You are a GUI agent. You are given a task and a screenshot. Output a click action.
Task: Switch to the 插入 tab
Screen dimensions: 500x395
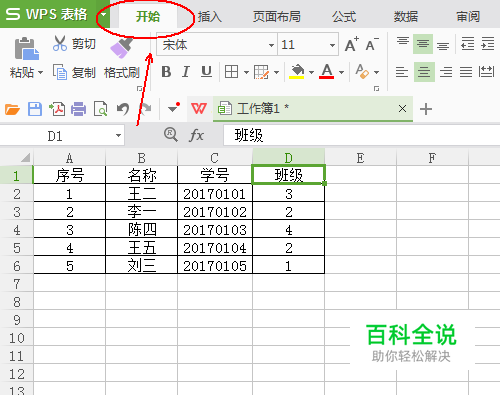[210, 16]
